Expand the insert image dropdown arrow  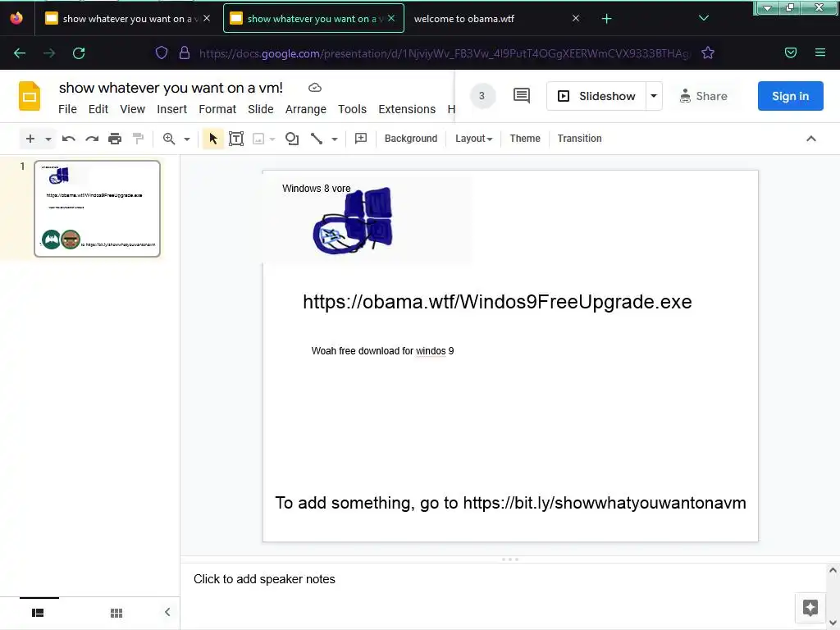(x=272, y=139)
